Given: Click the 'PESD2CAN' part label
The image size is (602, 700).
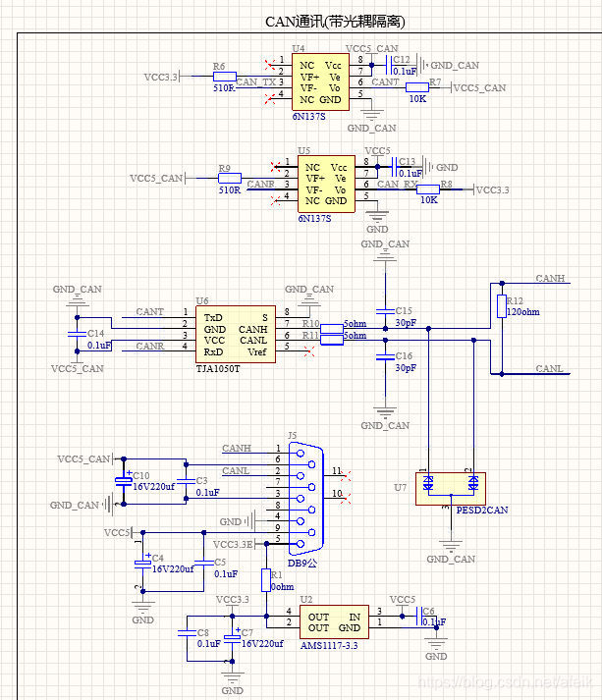Looking at the screenshot, I should click(x=482, y=511).
